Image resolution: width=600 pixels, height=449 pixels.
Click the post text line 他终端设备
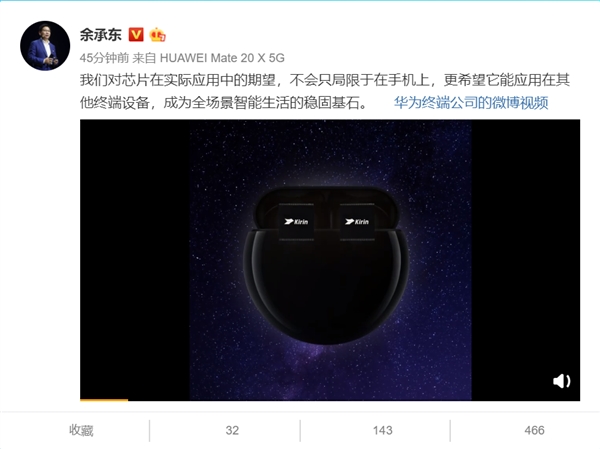coord(224,103)
